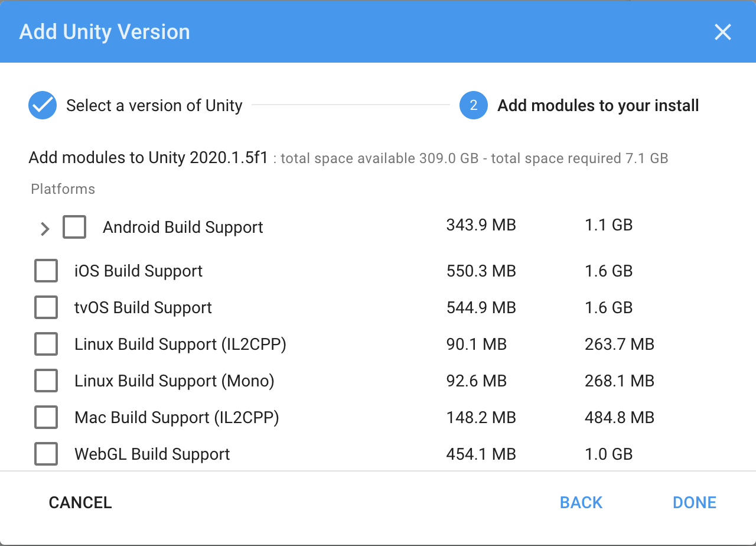The height and width of the screenshot is (546, 756).
Task: Click the step 2 number badge
Action: click(473, 106)
